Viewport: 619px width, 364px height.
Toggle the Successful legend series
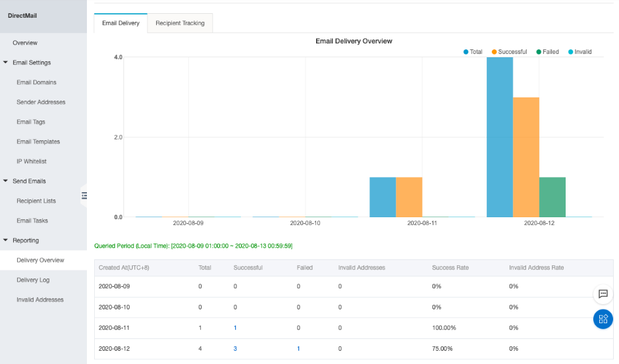coord(509,52)
